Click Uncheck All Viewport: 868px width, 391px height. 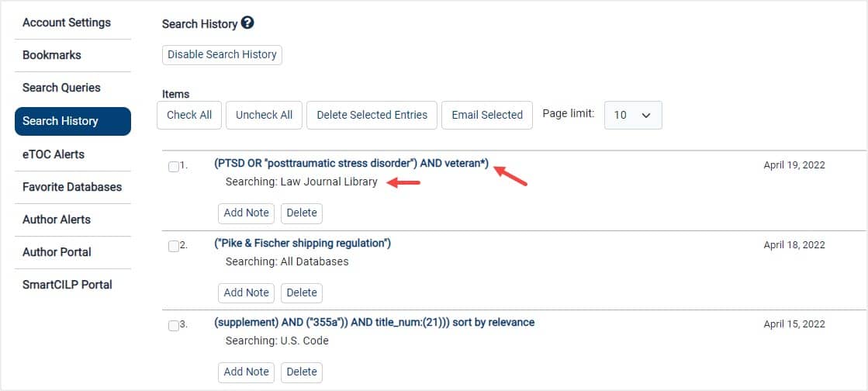(x=264, y=115)
